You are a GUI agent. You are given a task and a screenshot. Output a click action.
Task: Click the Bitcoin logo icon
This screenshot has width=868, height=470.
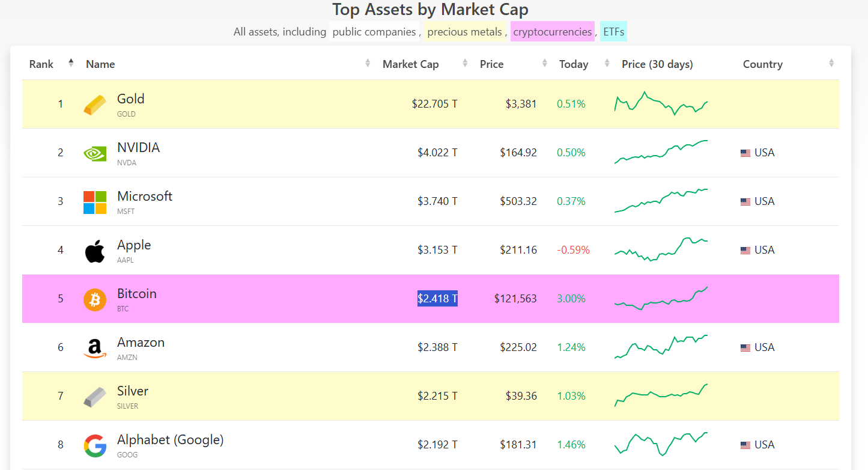(95, 299)
